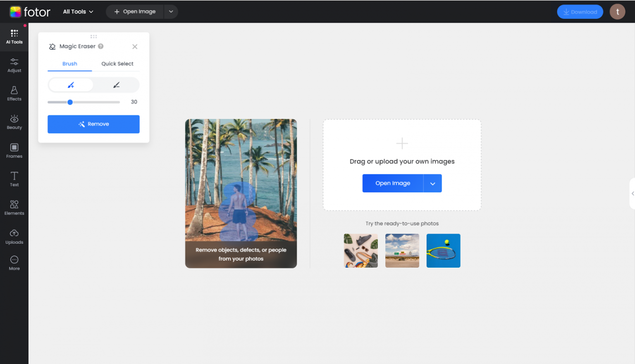This screenshot has height=364, width=635.
Task: Click the brush size slider handle
Action: pyautogui.click(x=70, y=102)
